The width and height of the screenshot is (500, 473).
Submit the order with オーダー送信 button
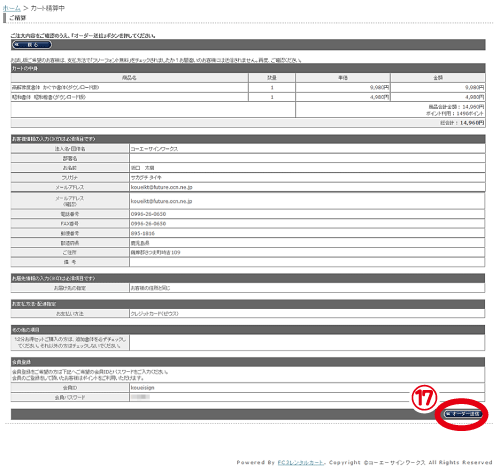(x=463, y=414)
